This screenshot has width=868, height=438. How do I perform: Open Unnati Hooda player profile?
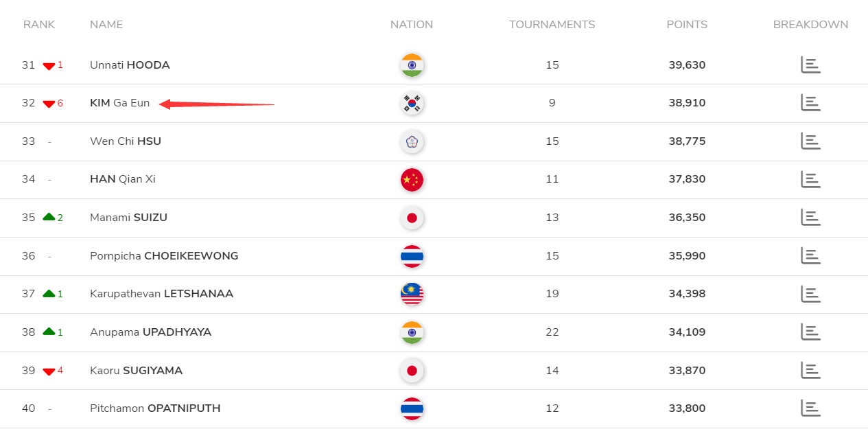130,65
